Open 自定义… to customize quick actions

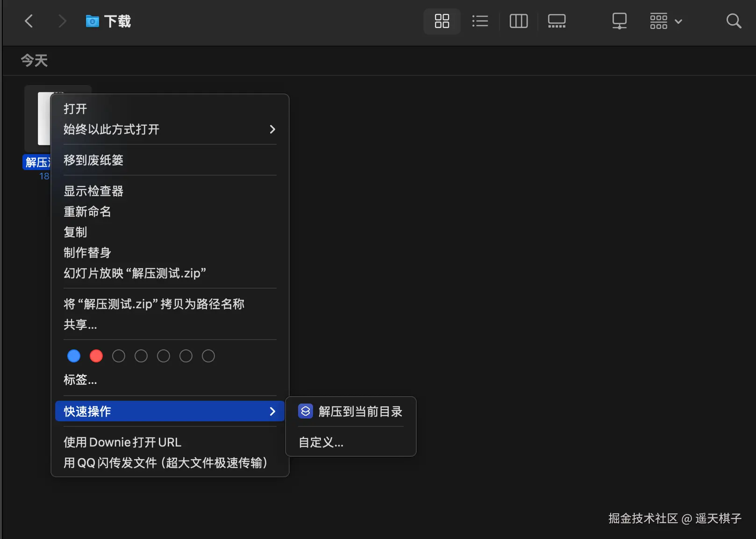pos(351,442)
